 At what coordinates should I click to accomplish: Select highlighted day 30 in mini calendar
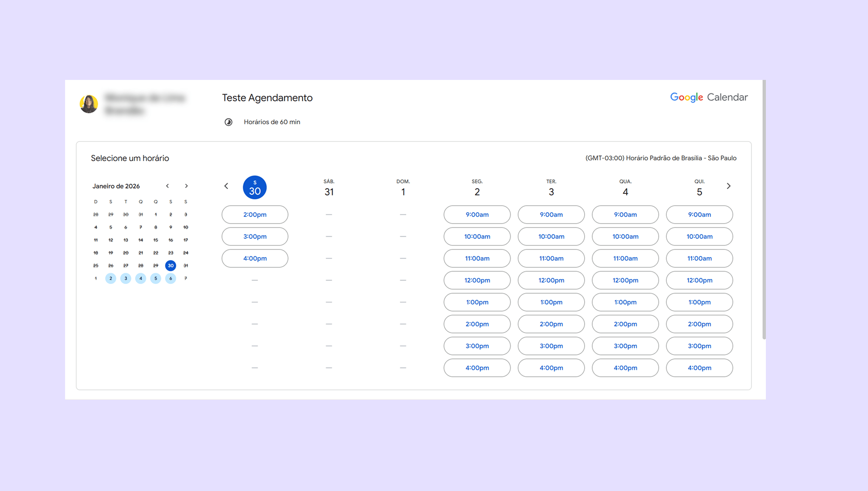click(171, 265)
